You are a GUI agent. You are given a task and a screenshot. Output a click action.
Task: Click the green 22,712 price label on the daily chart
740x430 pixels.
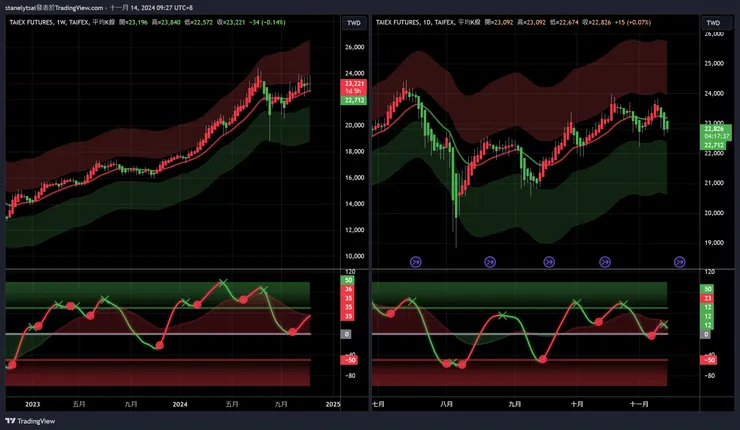[715, 145]
